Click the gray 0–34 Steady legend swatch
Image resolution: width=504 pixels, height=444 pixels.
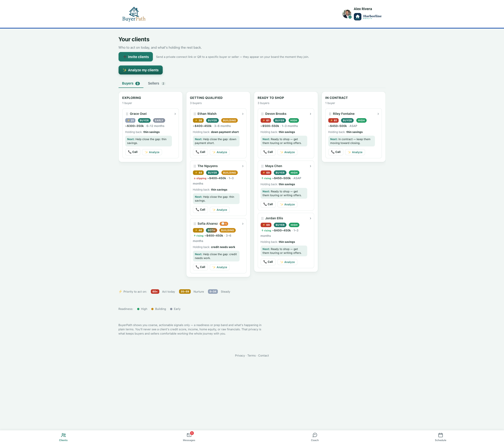(x=213, y=292)
